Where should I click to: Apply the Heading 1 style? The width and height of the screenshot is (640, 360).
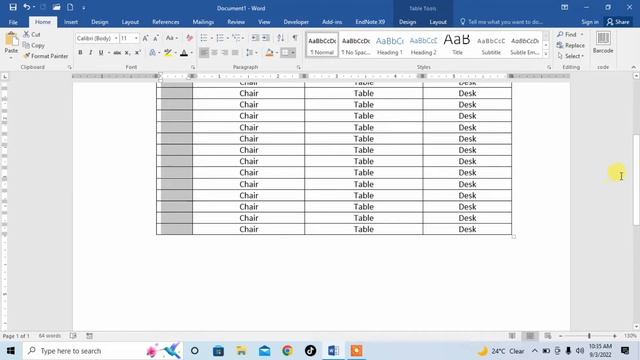390,45
